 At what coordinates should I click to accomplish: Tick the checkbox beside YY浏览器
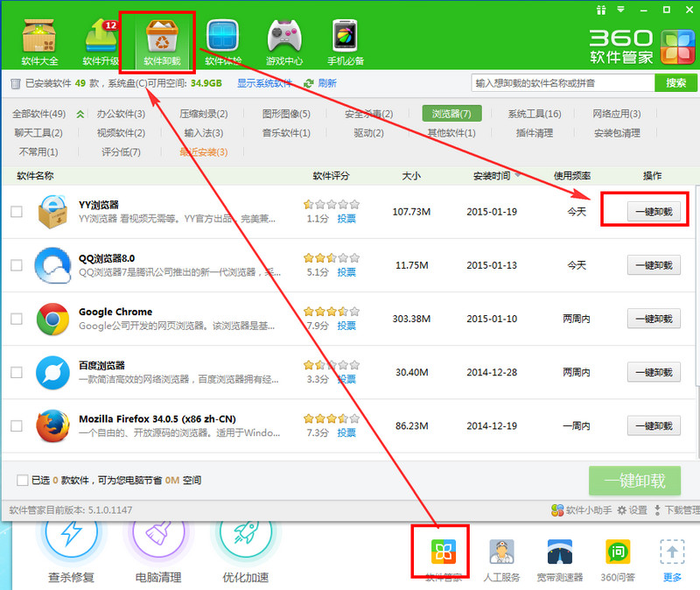click(x=17, y=212)
